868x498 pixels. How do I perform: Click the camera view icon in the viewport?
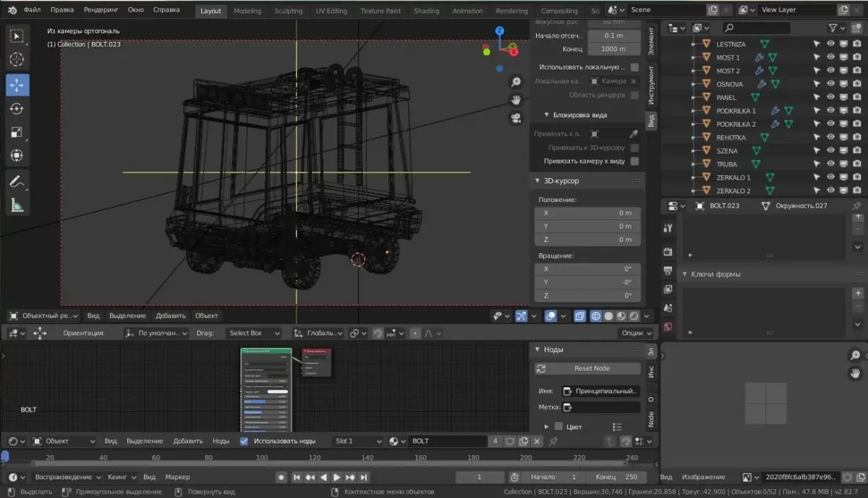coord(516,119)
